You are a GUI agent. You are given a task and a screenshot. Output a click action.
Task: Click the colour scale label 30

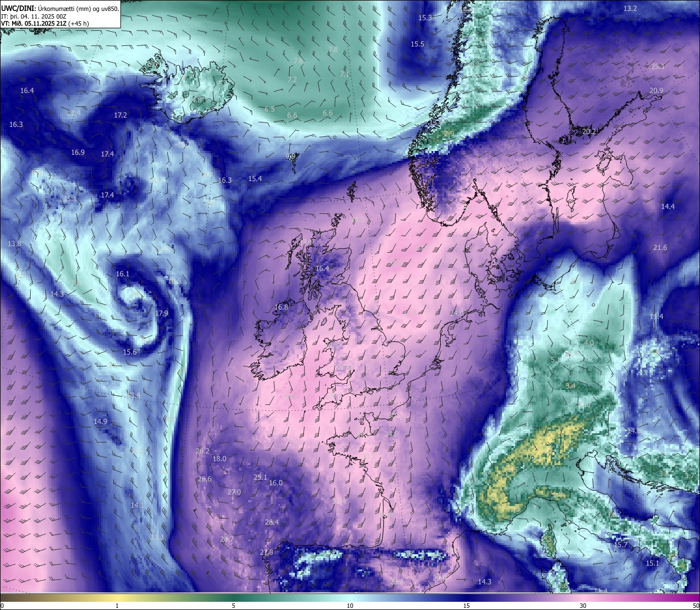583,606
